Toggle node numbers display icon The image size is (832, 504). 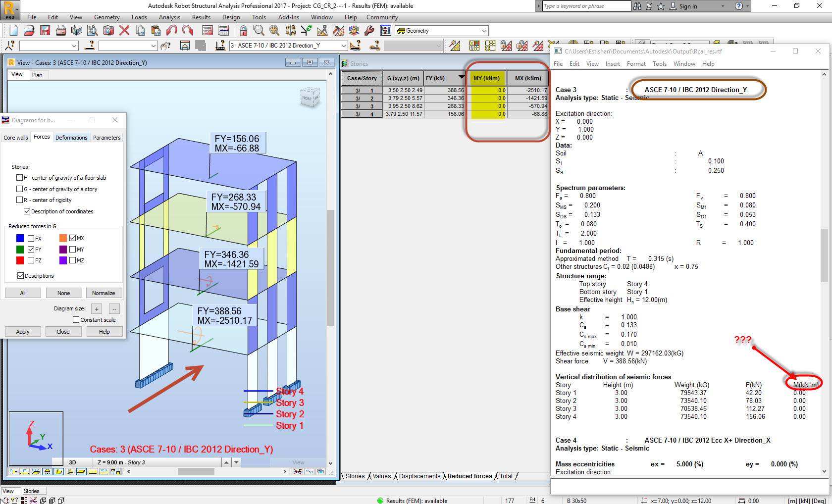pyautogui.click(x=13, y=472)
